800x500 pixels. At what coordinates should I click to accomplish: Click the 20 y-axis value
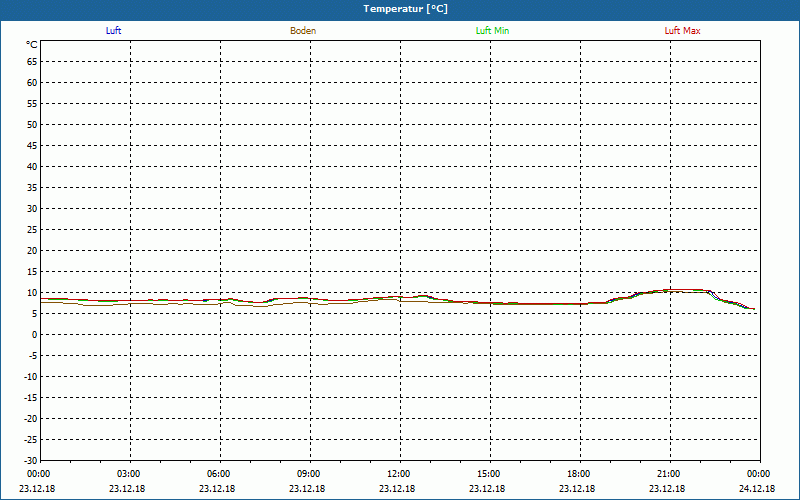32,251
